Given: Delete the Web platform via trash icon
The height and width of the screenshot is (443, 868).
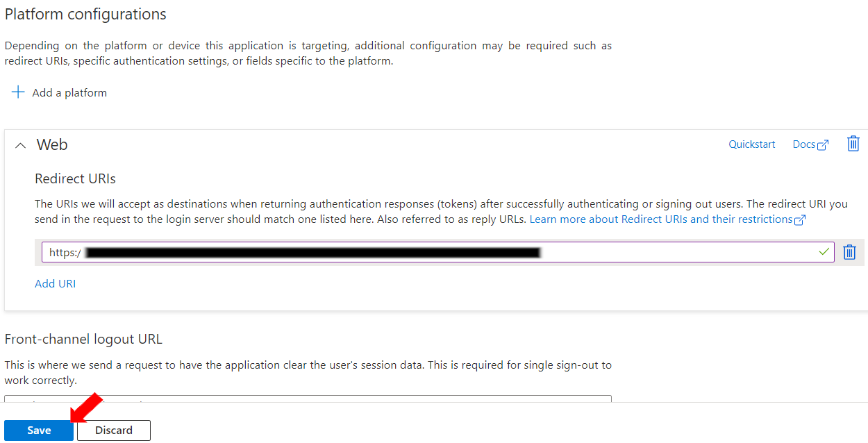Looking at the screenshot, I should click(853, 144).
